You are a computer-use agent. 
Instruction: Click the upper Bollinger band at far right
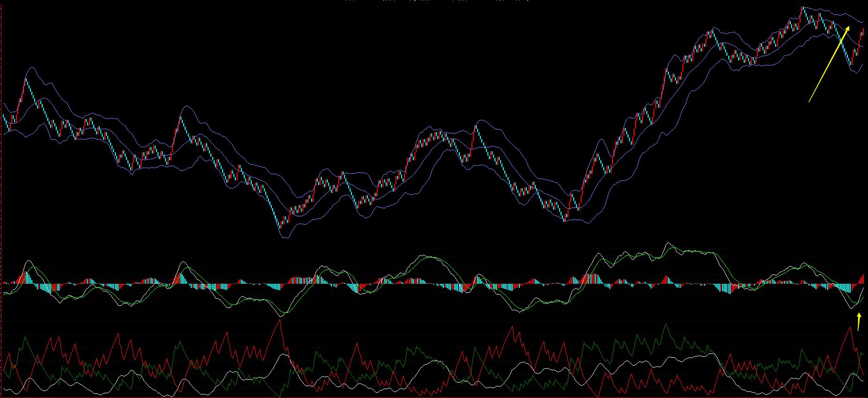(861, 22)
